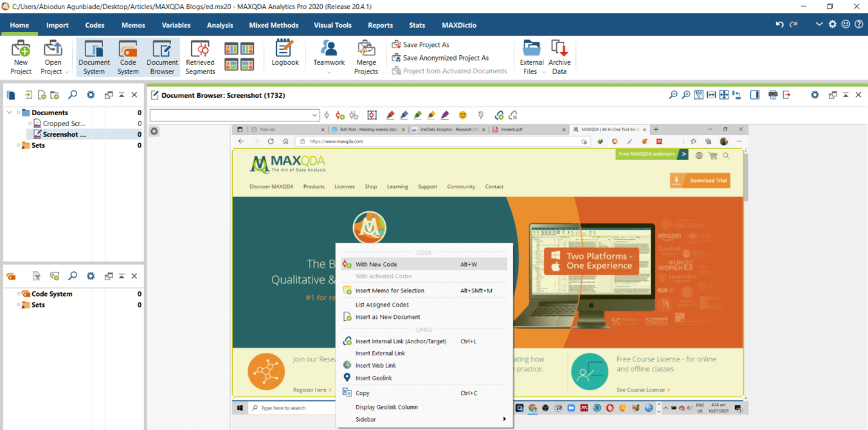Viewport: 868px width, 430px height.
Task: Select the red highlight coding pen
Action: point(390,115)
